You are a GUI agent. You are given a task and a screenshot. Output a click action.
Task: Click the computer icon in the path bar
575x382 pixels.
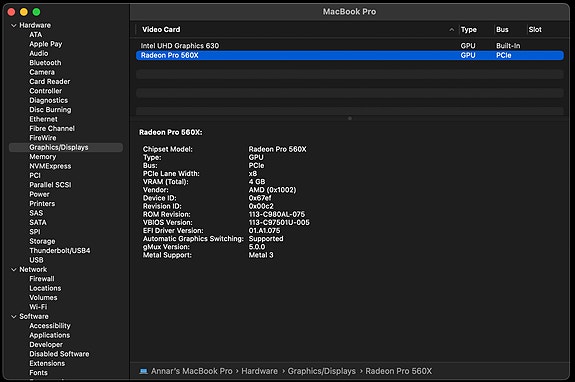coord(143,371)
